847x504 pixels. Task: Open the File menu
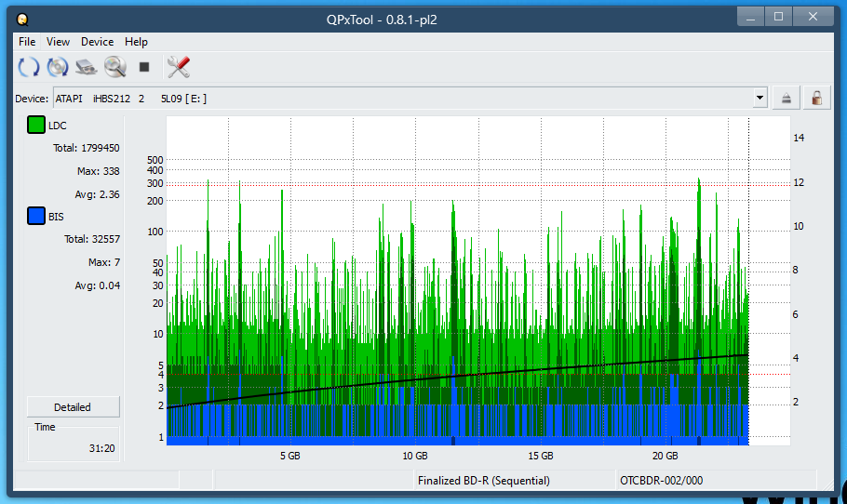27,42
